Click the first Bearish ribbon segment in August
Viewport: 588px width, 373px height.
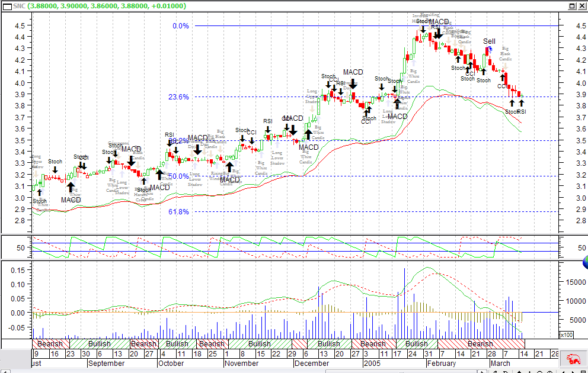[50, 343]
